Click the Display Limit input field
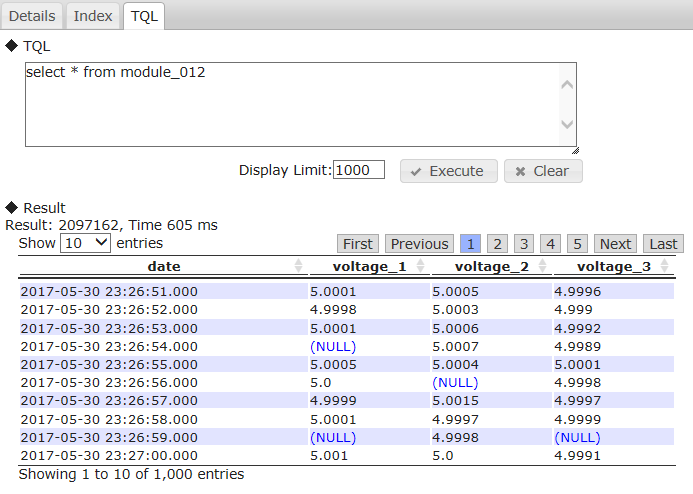This screenshot has width=693, height=494. tap(358, 170)
